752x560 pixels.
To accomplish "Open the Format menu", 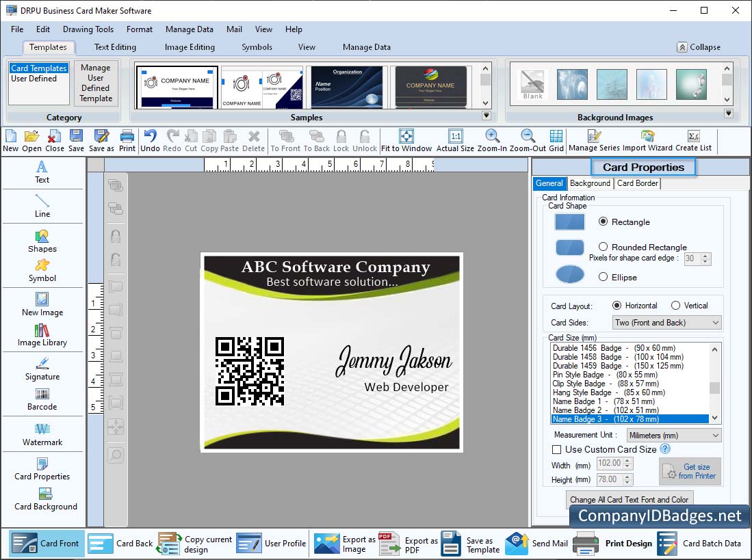I will [x=140, y=29].
